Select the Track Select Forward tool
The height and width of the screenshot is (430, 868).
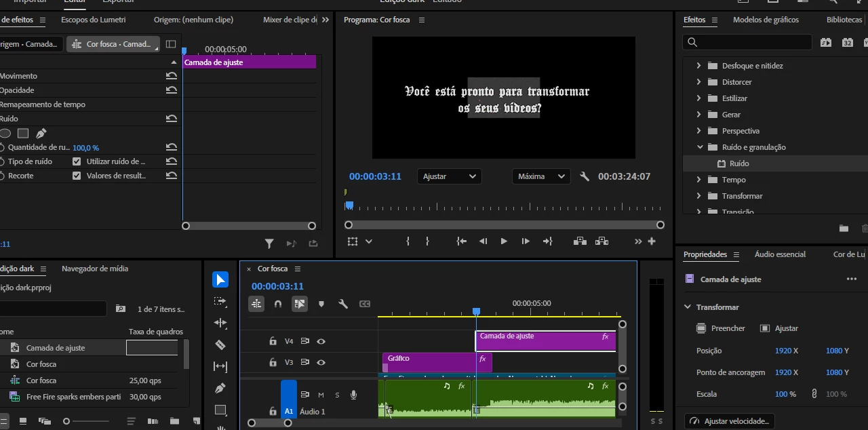point(220,301)
